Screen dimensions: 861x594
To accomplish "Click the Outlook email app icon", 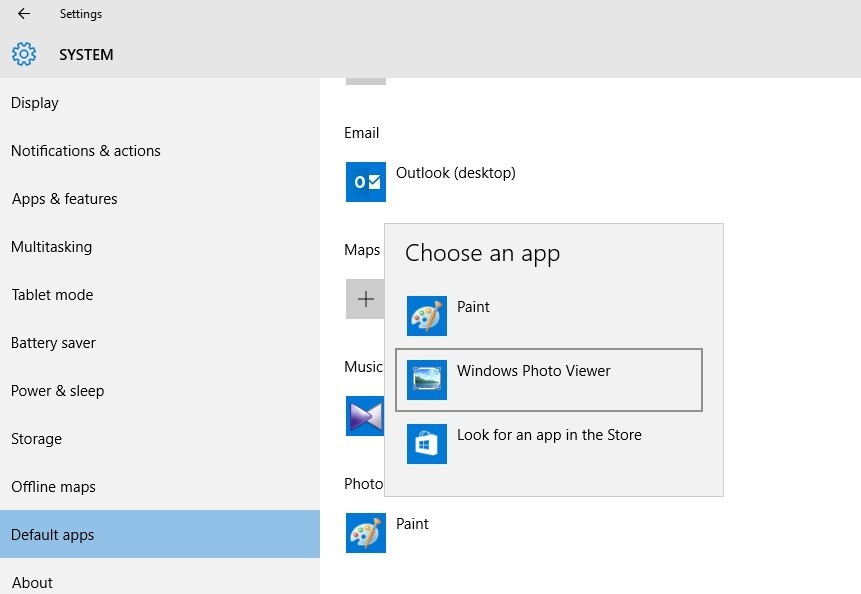I will pyautogui.click(x=366, y=182).
